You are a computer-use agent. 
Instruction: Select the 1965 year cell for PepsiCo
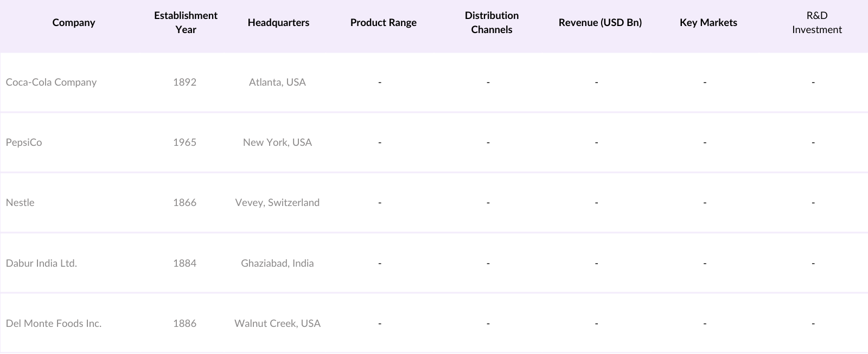pos(184,143)
